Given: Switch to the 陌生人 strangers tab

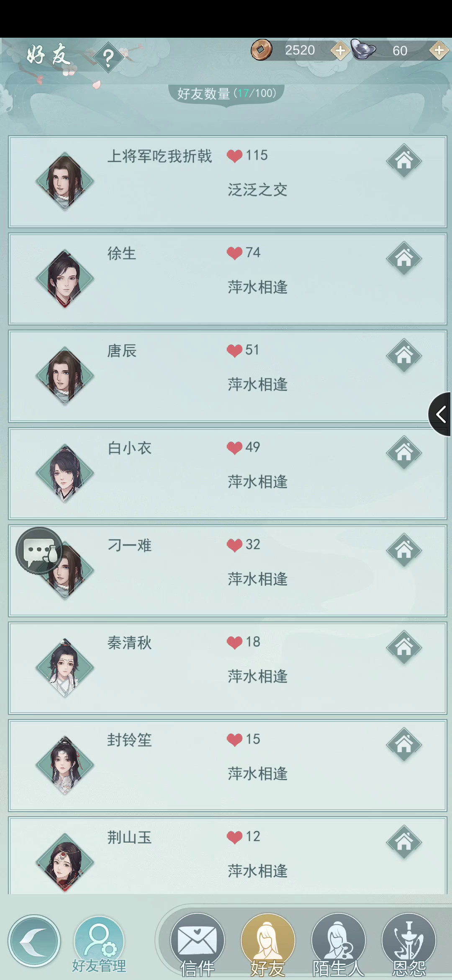Looking at the screenshot, I should (x=338, y=944).
